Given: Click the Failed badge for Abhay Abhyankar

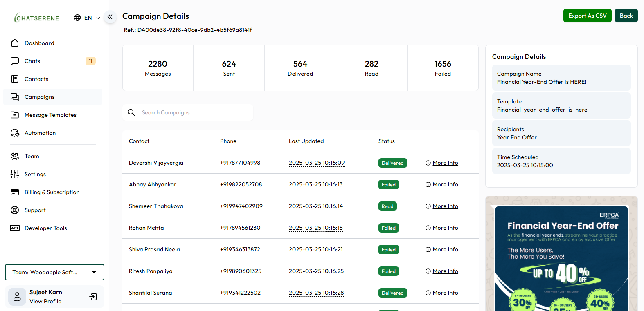Looking at the screenshot, I should point(389,184).
